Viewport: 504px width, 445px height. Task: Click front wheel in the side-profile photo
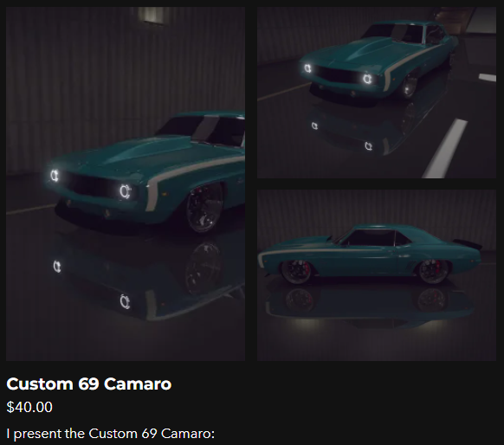(x=296, y=272)
